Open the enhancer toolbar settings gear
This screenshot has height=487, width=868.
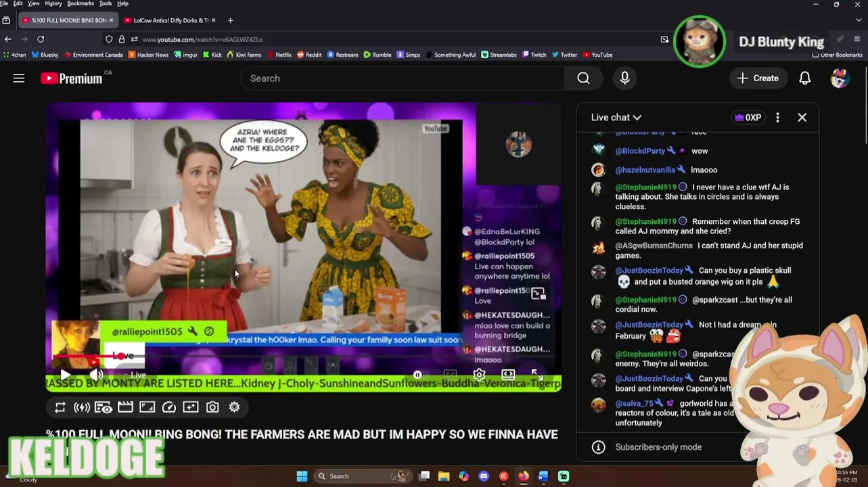[234, 407]
